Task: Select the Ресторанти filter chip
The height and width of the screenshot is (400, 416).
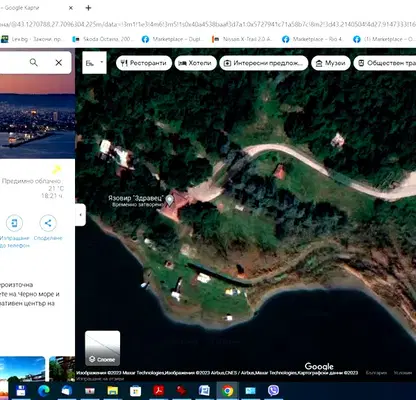Action: tap(144, 63)
